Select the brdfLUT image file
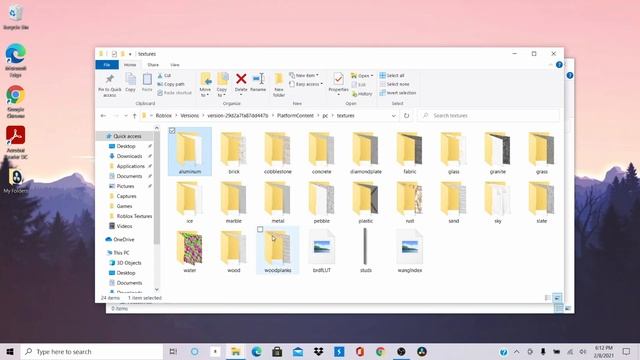The height and width of the screenshot is (360, 640). [x=322, y=251]
